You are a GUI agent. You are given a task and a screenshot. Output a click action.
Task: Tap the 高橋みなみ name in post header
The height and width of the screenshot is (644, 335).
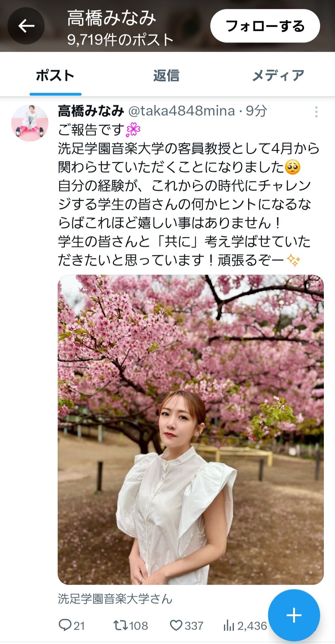coord(91,111)
